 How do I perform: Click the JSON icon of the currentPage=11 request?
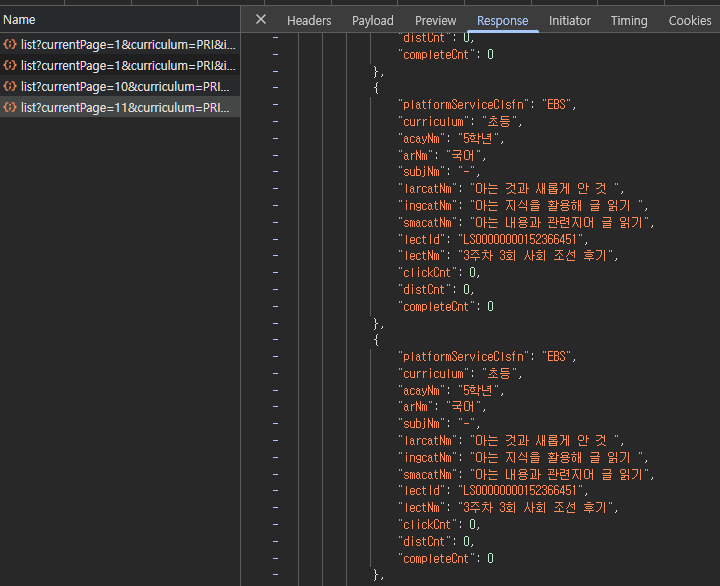pyautogui.click(x=10, y=108)
